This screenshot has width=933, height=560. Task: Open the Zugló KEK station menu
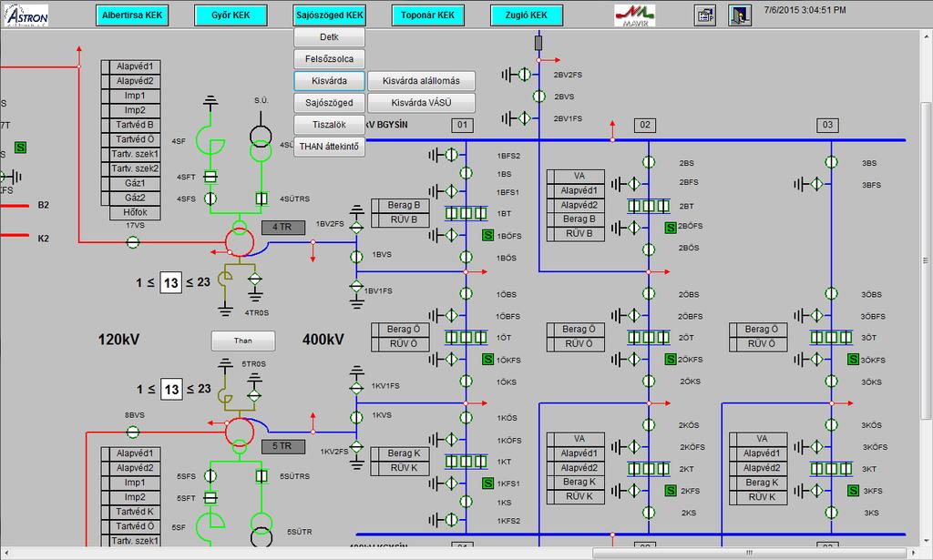click(527, 15)
